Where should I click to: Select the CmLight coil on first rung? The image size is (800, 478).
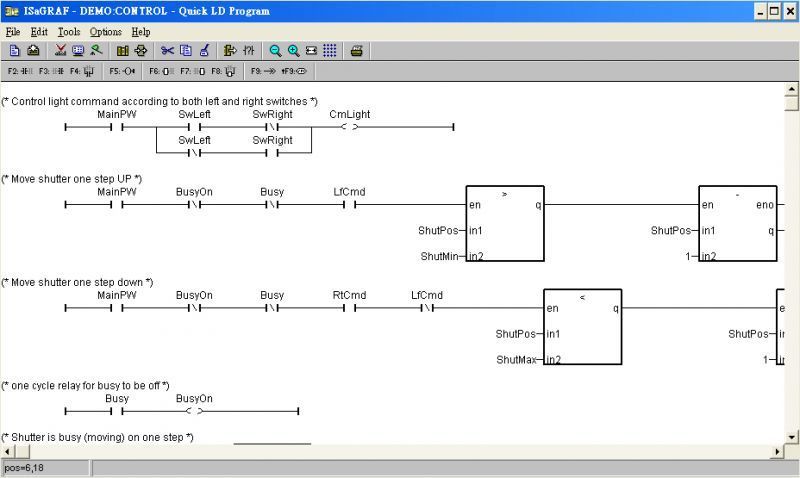pos(349,127)
